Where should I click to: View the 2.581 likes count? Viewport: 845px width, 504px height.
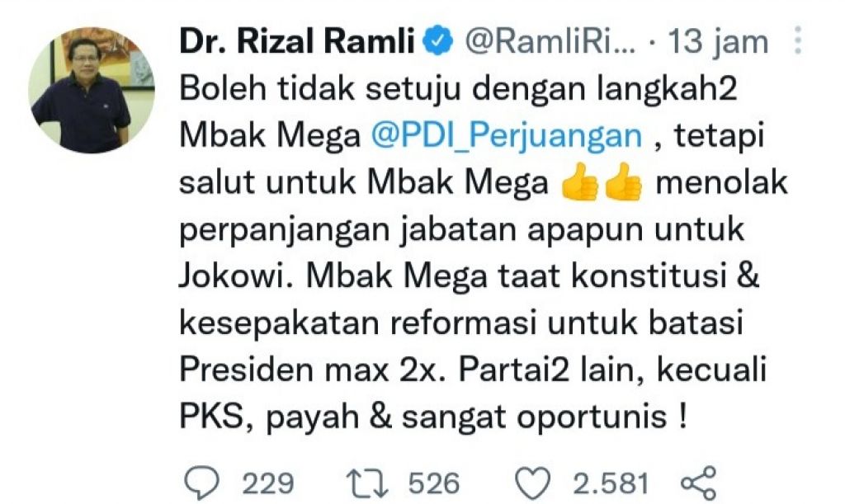[611, 483]
